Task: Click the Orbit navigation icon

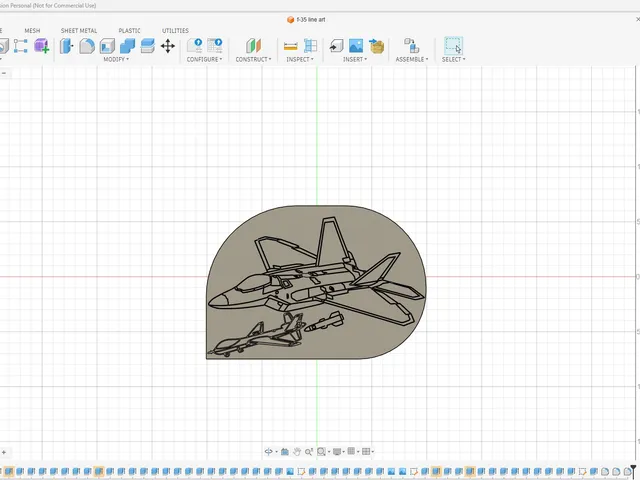Action: [269, 451]
